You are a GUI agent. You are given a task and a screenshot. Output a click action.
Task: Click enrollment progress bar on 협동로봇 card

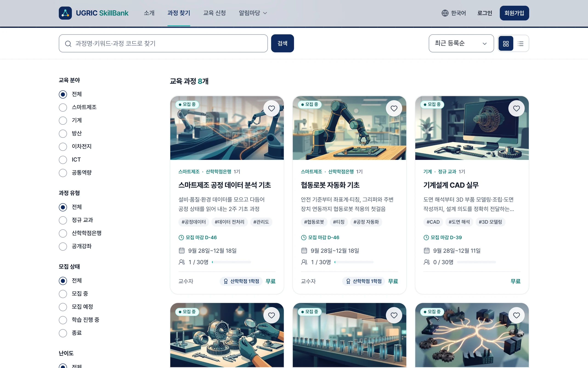tap(354, 262)
